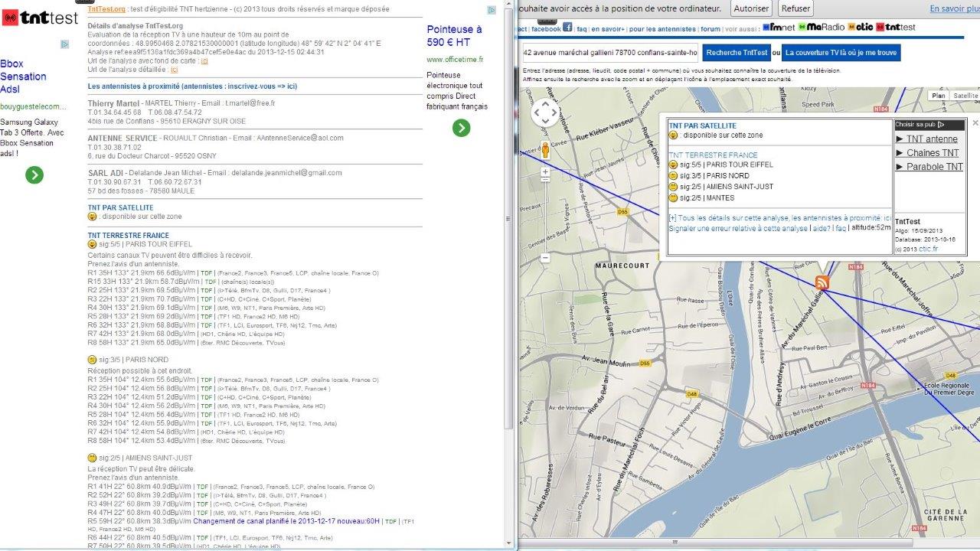
Task: Open the Chaînes TNT ad link
Action: [933, 153]
